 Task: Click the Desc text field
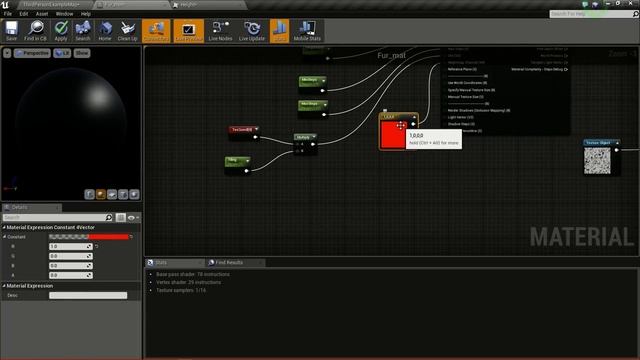pyautogui.click(x=88, y=296)
